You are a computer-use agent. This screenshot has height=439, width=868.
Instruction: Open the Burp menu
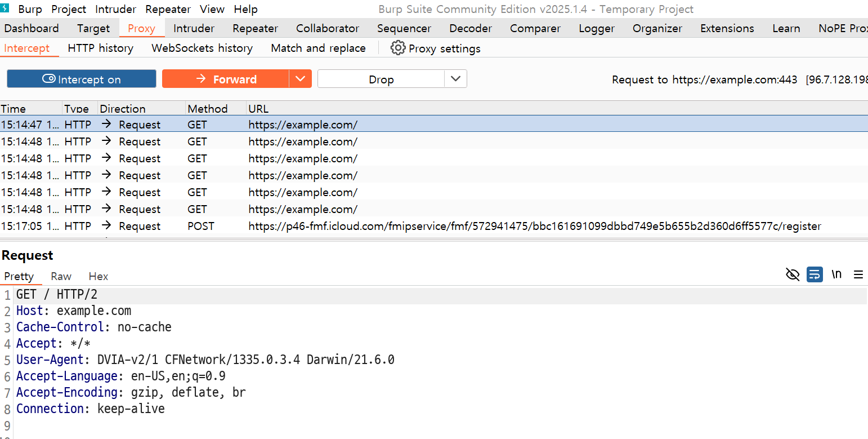[x=30, y=9]
